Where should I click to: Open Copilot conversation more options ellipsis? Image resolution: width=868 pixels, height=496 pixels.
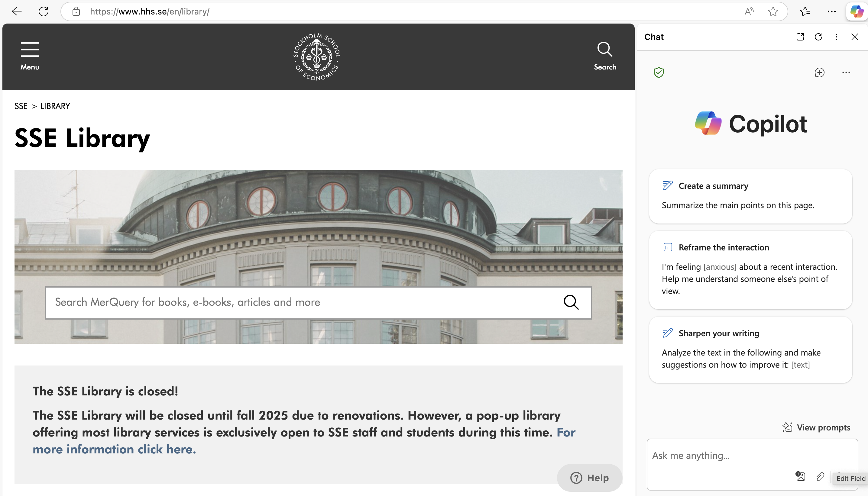pos(846,72)
